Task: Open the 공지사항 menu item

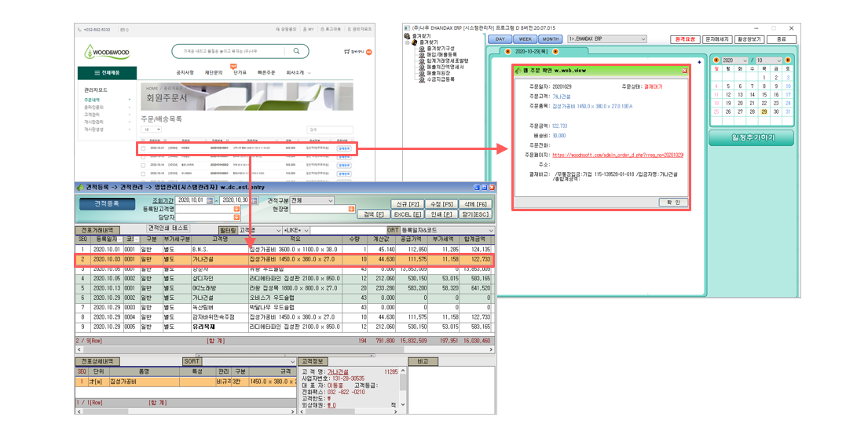Action: (185, 73)
